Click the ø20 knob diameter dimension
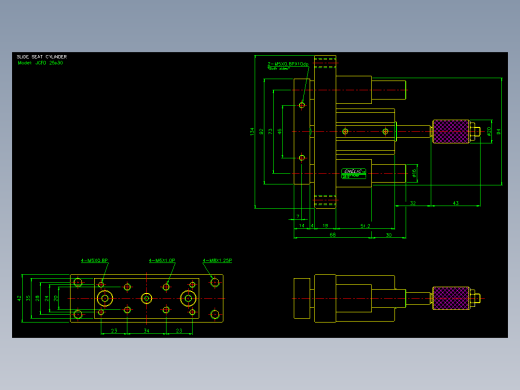 (x=489, y=131)
